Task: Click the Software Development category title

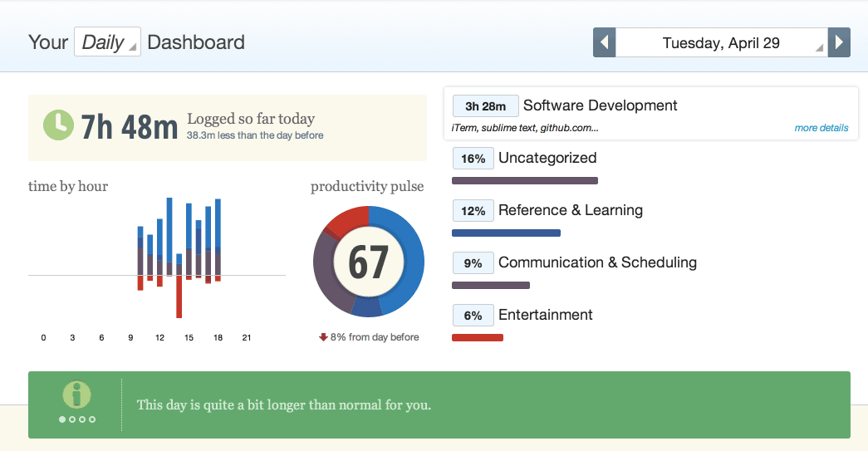Action: [x=600, y=105]
